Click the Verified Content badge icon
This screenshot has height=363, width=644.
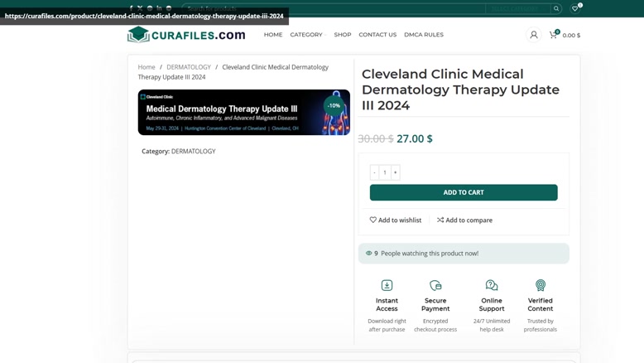tap(540, 285)
